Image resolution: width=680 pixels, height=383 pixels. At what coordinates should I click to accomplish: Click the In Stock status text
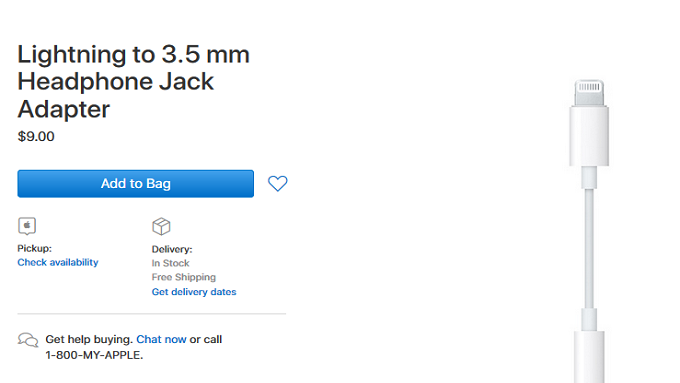(x=170, y=263)
